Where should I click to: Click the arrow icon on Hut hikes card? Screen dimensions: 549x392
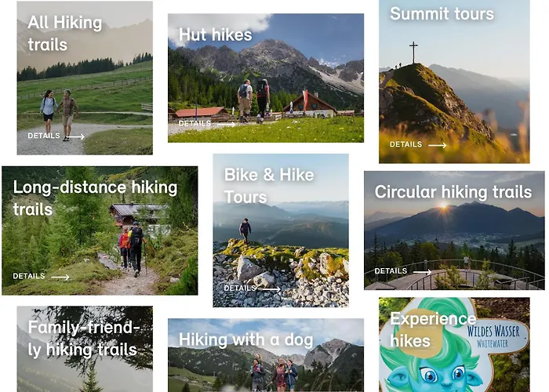(x=226, y=124)
